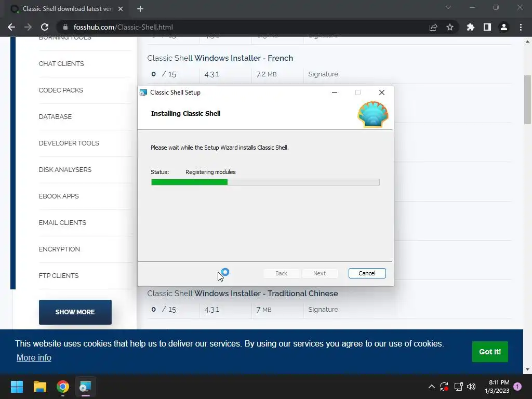Click the padlock site info icon
Screen dimensions: 532x399
point(65,27)
